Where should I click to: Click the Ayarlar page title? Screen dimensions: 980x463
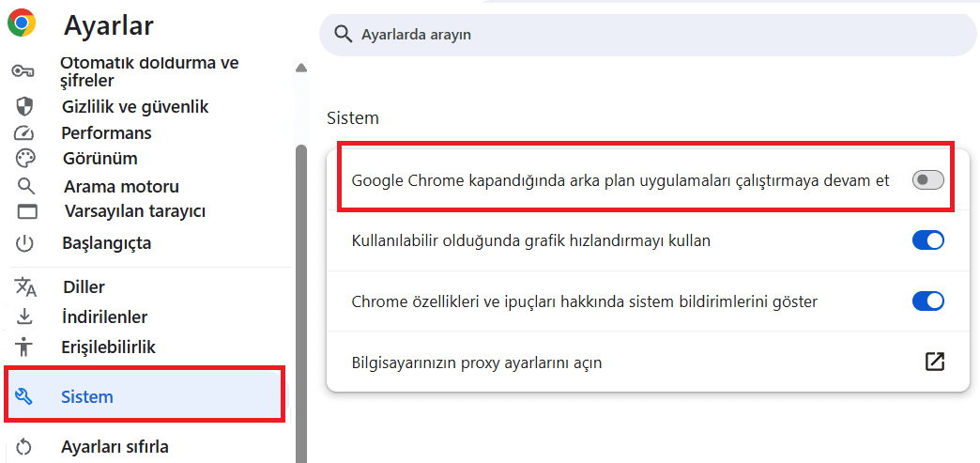point(108,25)
